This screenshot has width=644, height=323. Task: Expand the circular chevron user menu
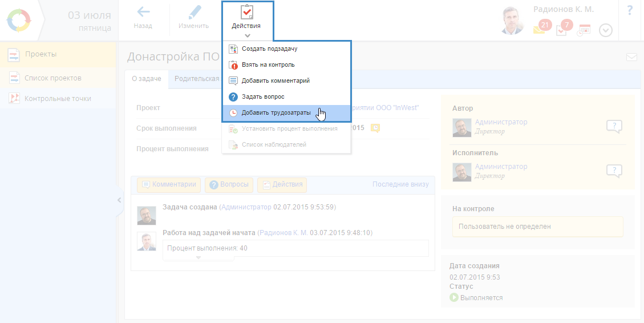point(606,30)
